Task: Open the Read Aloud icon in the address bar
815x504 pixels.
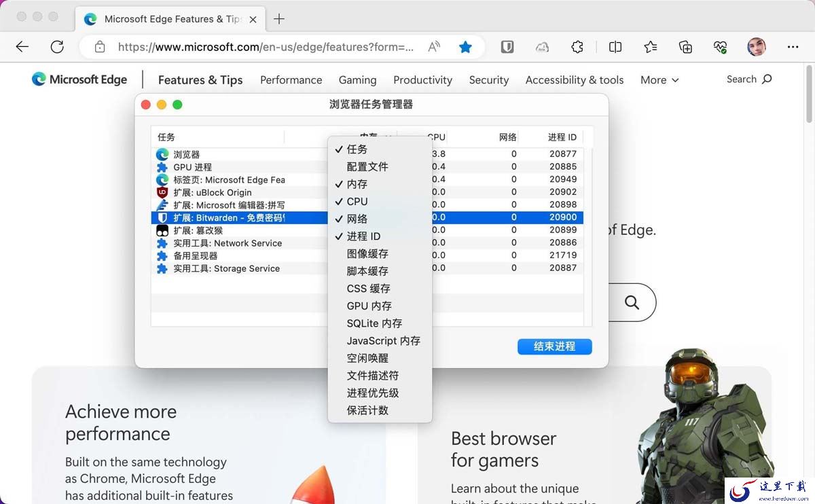Action: (434, 47)
